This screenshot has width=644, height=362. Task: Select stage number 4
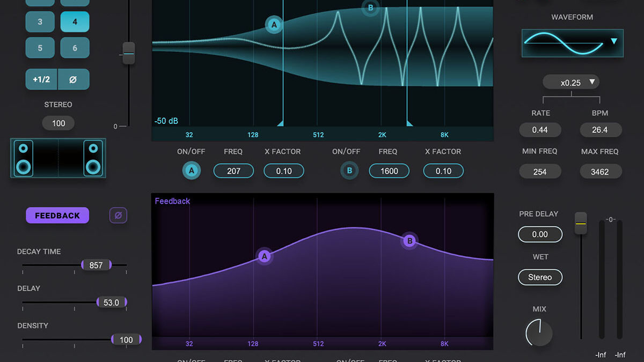(x=75, y=22)
